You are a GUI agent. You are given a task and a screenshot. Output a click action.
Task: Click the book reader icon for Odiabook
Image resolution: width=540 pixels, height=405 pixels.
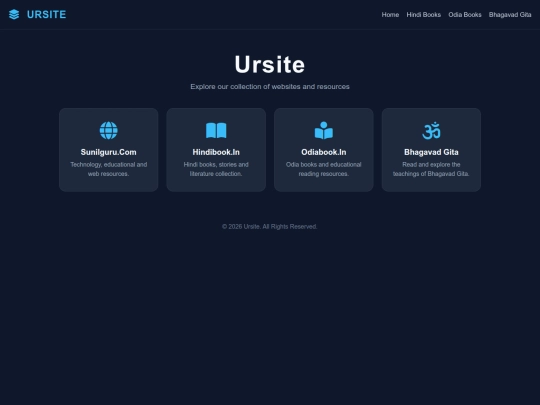pyautogui.click(x=324, y=131)
